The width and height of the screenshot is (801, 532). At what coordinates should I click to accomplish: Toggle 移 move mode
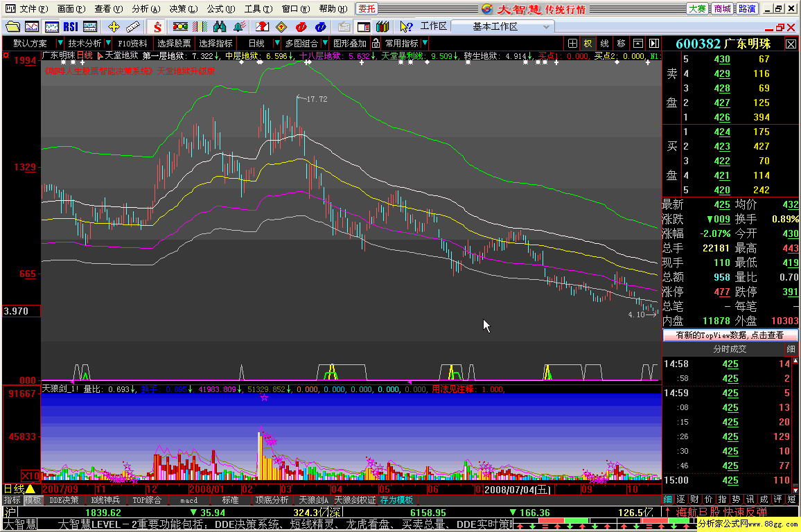pyautogui.click(x=621, y=44)
